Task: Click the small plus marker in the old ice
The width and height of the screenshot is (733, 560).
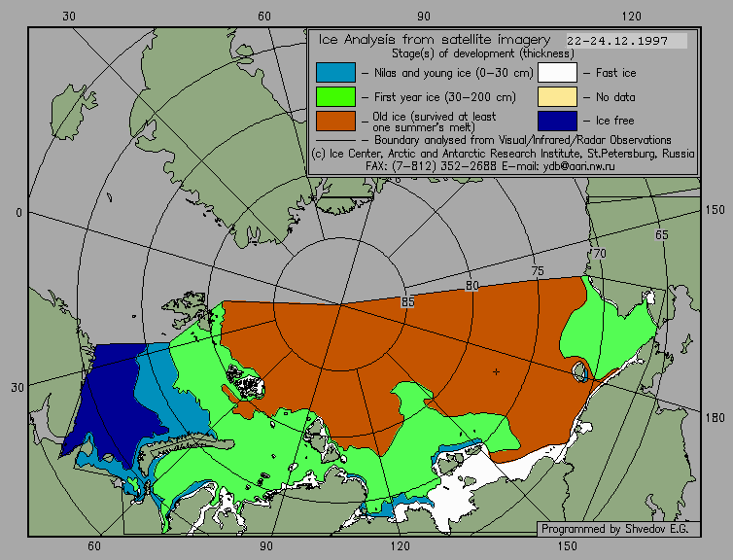Action: click(x=496, y=371)
